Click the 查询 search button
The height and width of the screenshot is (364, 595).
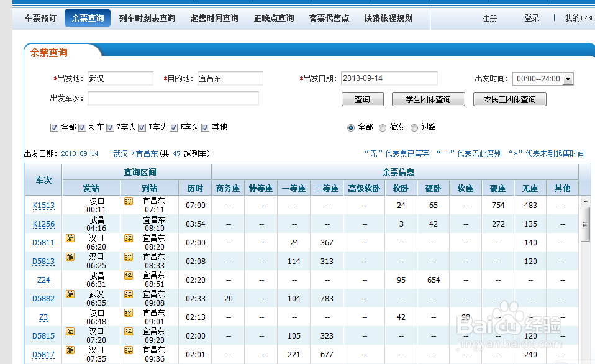coord(363,99)
